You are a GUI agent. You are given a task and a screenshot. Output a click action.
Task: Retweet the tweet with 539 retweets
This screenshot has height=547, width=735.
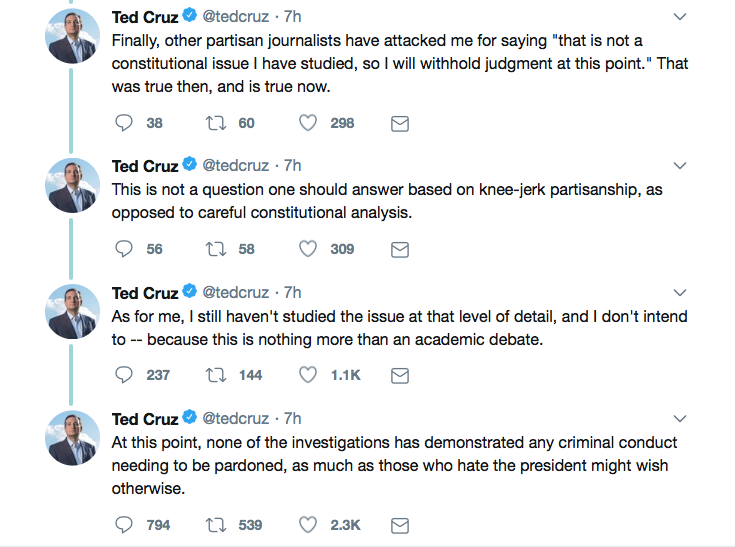tap(213, 524)
